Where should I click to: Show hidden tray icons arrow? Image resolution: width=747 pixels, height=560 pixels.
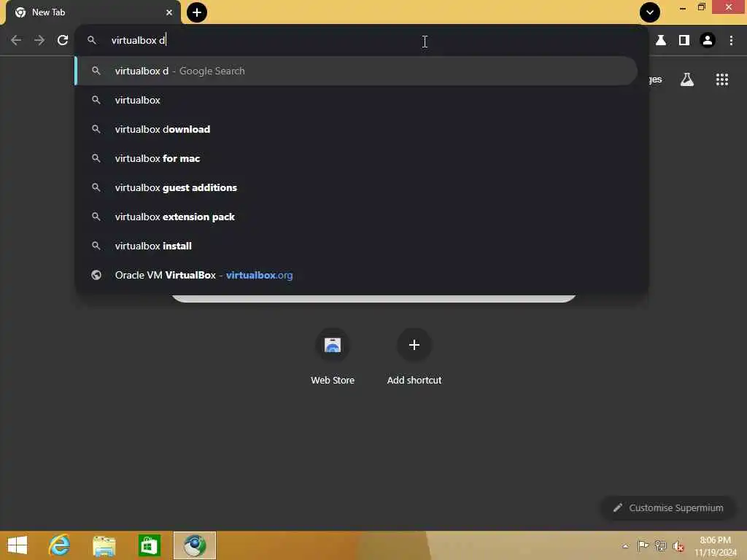(625, 546)
